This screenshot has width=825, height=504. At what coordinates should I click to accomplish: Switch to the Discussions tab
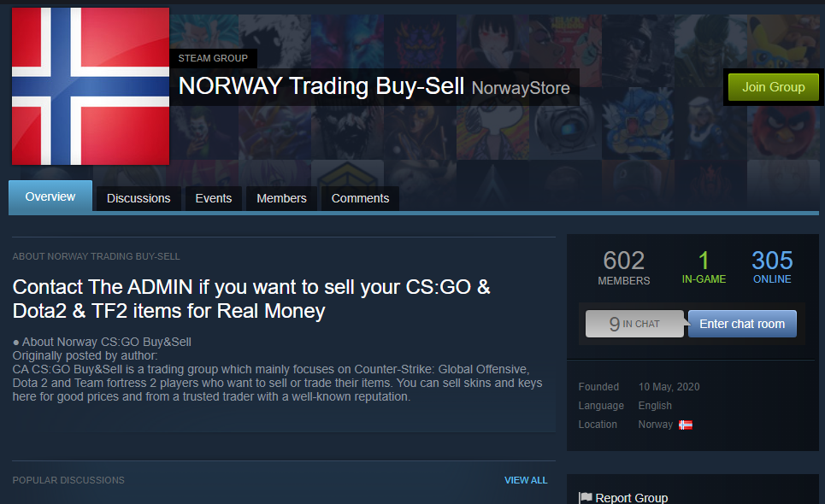[x=138, y=198]
